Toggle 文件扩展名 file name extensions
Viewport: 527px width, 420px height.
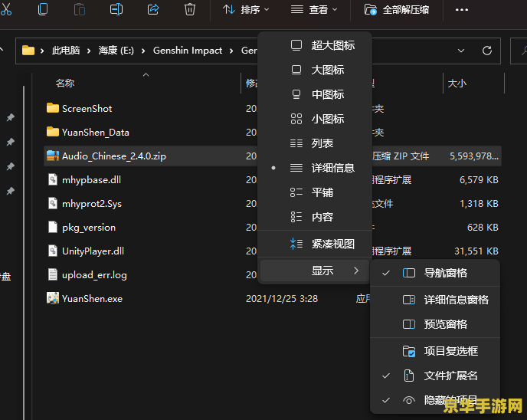[x=435, y=376]
